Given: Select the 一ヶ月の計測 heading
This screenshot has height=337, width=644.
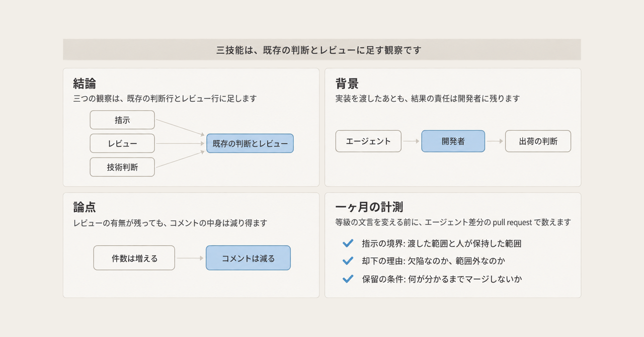Looking at the screenshot, I should (x=369, y=208).
